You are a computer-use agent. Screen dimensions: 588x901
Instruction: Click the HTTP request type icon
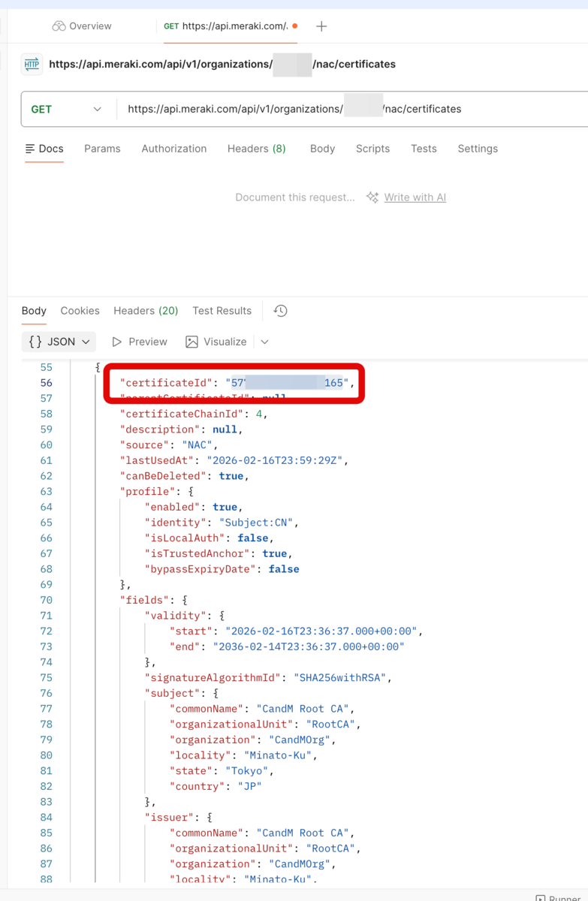pyautogui.click(x=32, y=65)
